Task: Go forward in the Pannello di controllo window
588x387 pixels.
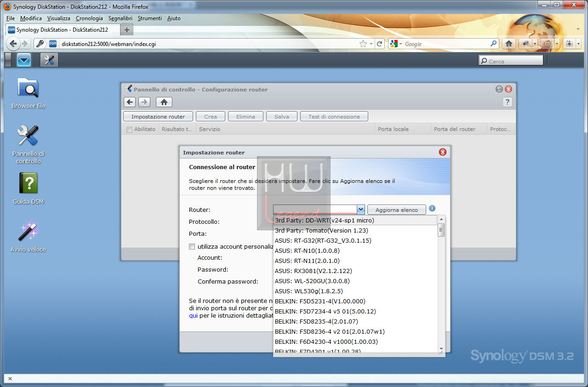Action: coord(144,102)
